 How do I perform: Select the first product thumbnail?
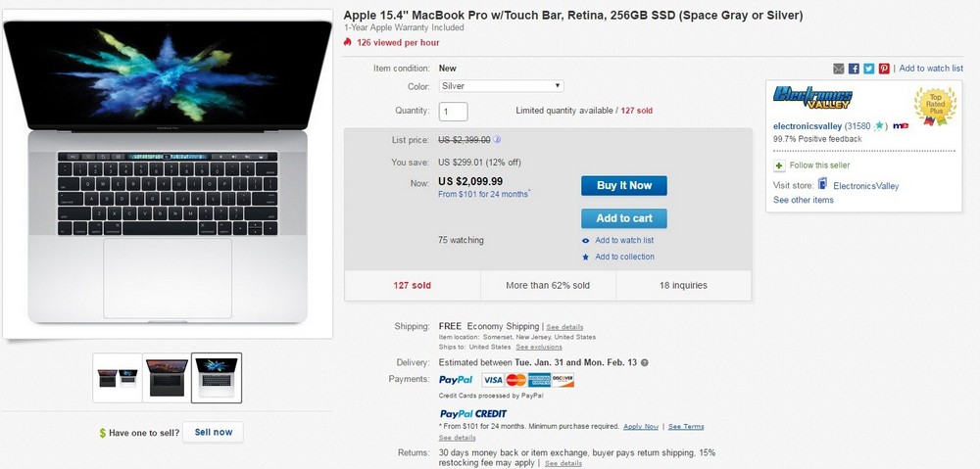click(x=118, y=378)
